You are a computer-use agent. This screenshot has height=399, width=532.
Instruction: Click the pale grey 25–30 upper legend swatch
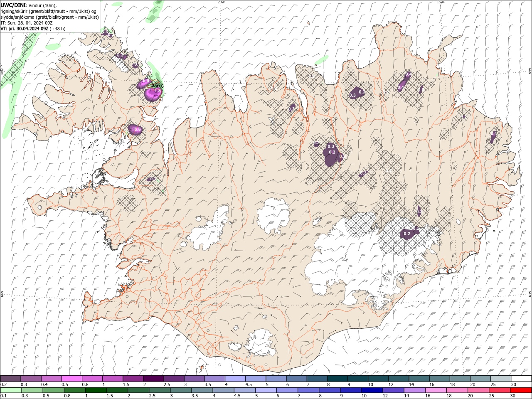[x=500, y=379]
